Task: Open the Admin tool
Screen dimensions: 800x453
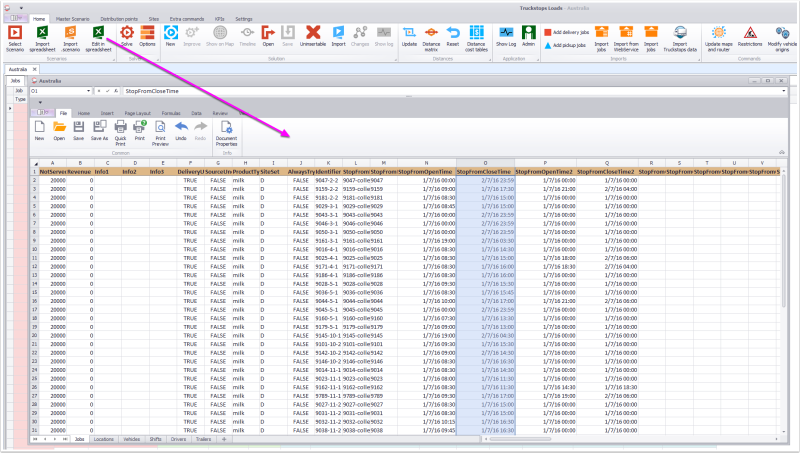Action: point(529,33)
